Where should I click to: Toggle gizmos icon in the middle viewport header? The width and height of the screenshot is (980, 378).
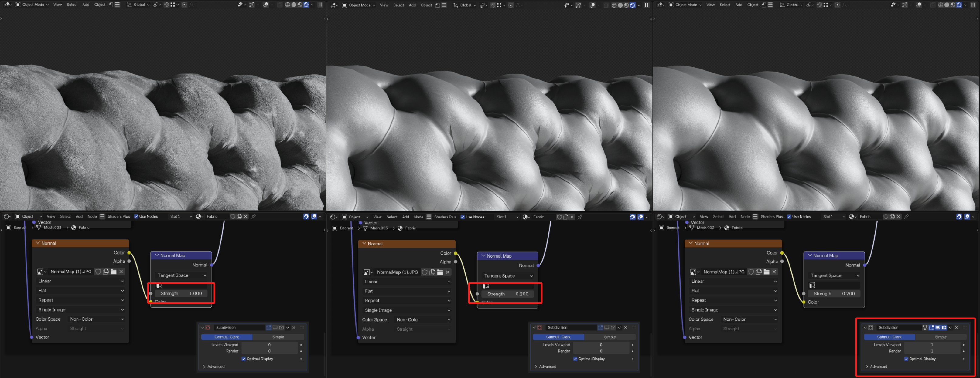[x=578, y=5]
